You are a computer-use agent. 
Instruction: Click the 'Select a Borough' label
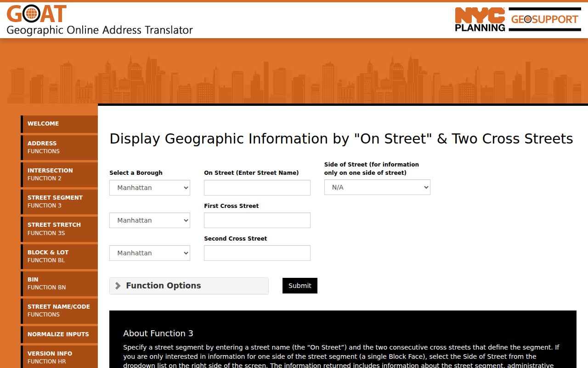pyautogui.click(x=136, y=173)
